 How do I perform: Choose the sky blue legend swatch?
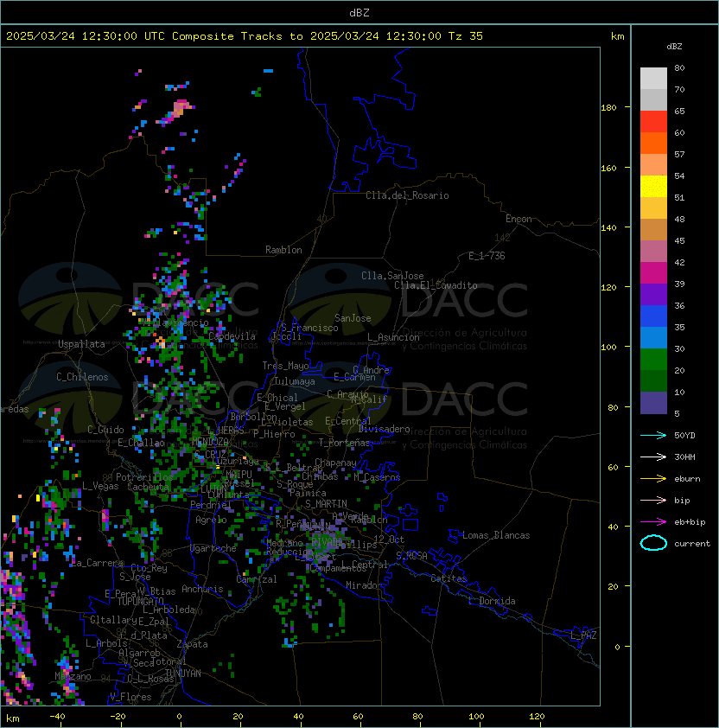pos(653,337)
